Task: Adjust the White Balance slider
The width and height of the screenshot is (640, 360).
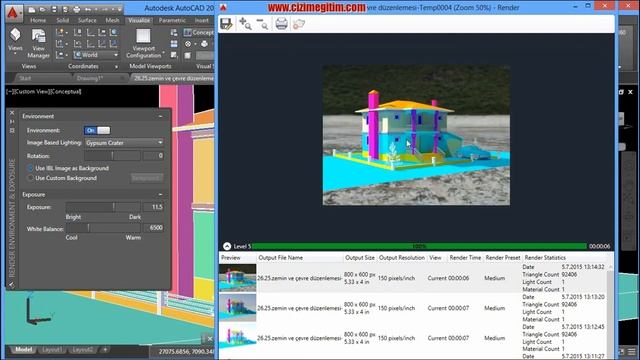Action: pyautogui.click(x=103, y=228)
